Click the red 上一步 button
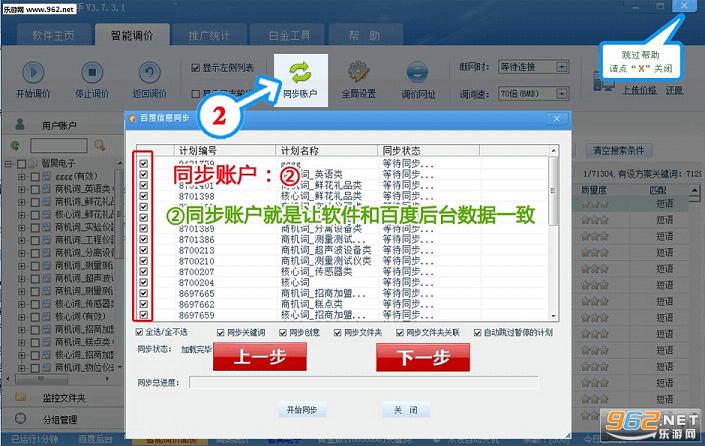This screenshot has width=705, height=446. click(x=260, y=357)
